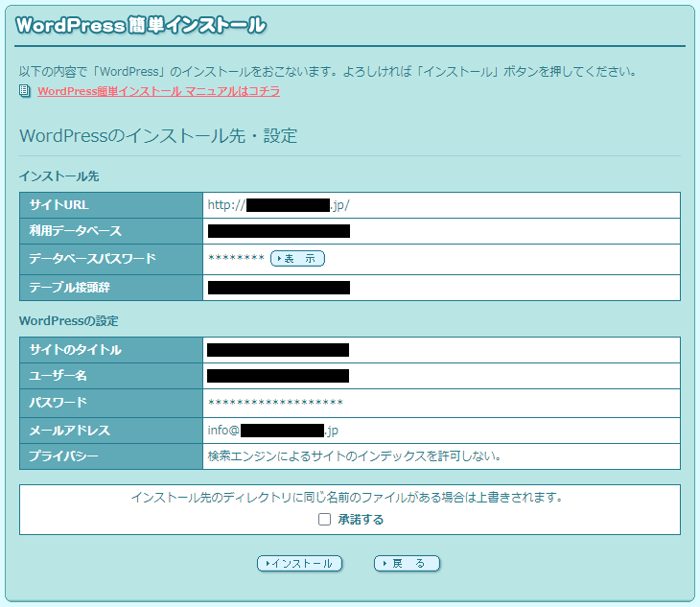This screenshot has width=700, height=607.
Task: Click the 検索エンジン index privacy setting text
Action: point(355,456)
